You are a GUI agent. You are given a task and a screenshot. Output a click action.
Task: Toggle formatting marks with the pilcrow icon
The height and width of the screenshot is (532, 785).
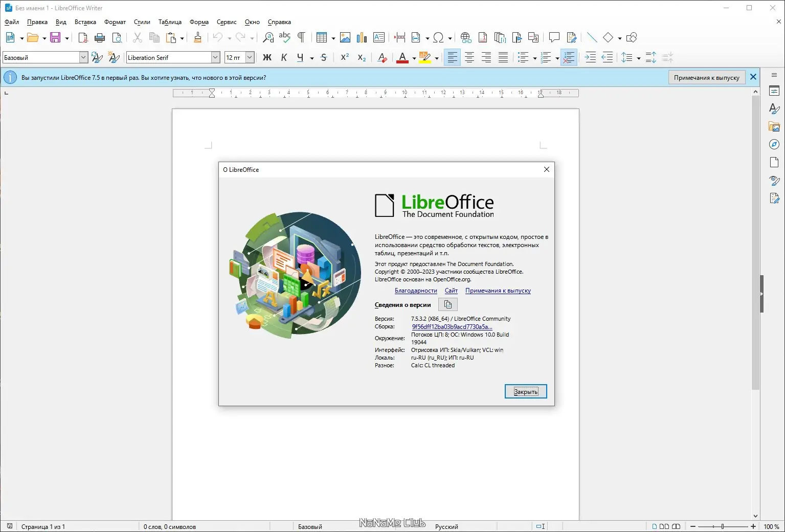301,37
